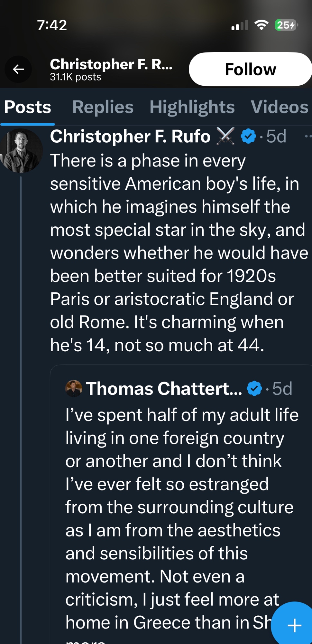
Task: Open the quoted post about foreign countries
Action: pos(180,515)
